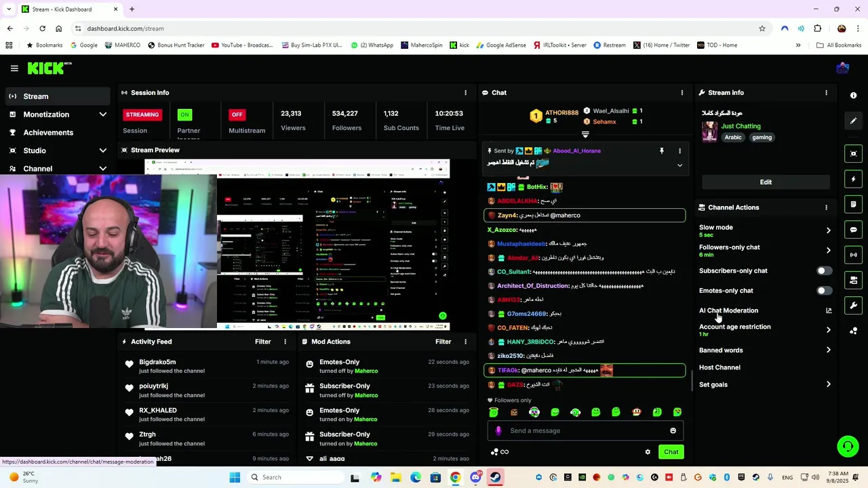Open the green headset support bubble

848,446
